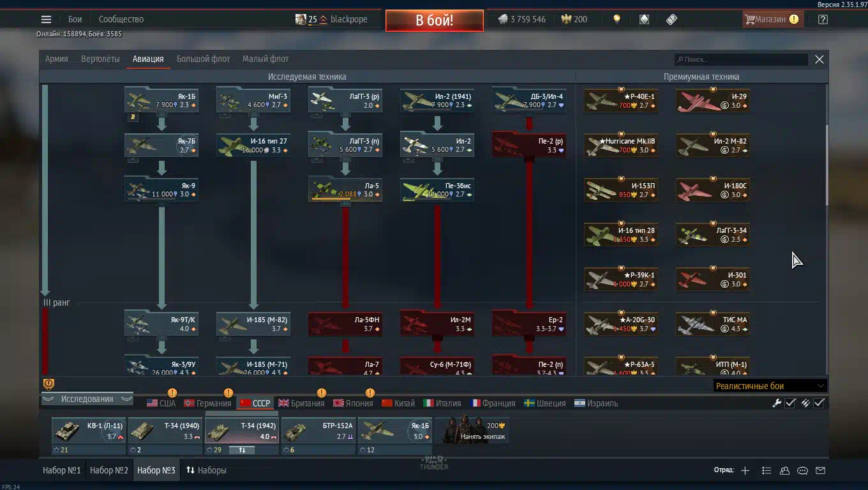Select preset Набор №3
Image resolution: width=868 pixels, height=490 pixels.
[156, 470]
